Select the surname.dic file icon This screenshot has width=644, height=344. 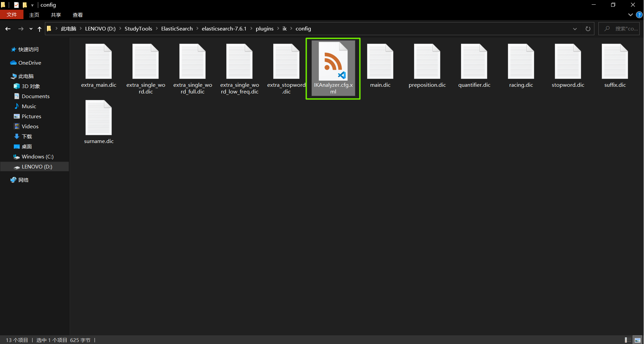click(x=99, y=118)
